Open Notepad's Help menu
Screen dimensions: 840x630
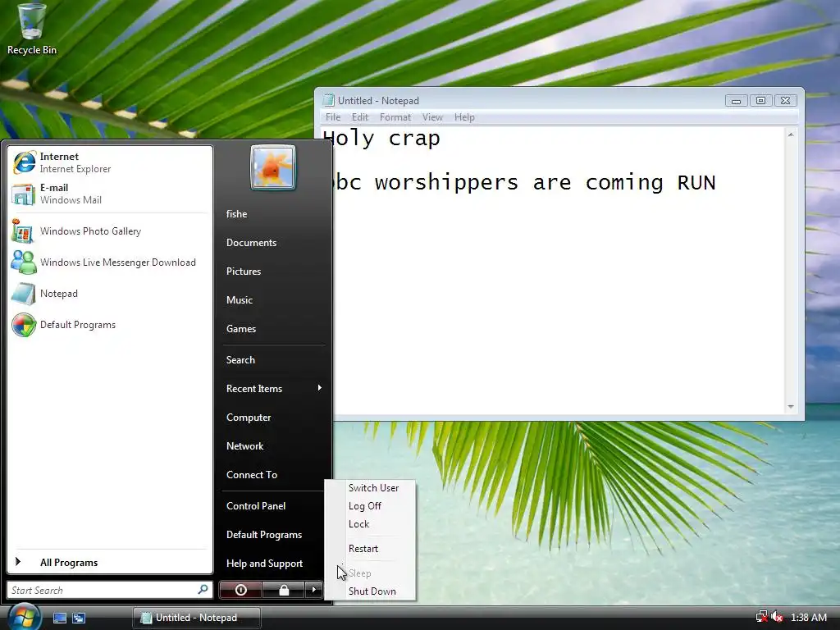(464, 117)
